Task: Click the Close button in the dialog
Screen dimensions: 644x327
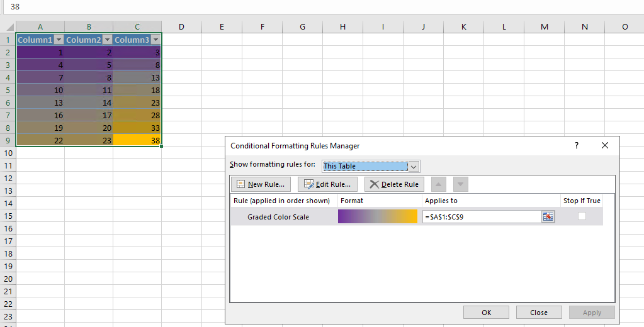Action: pyautogui.click(x=538, y=313)
